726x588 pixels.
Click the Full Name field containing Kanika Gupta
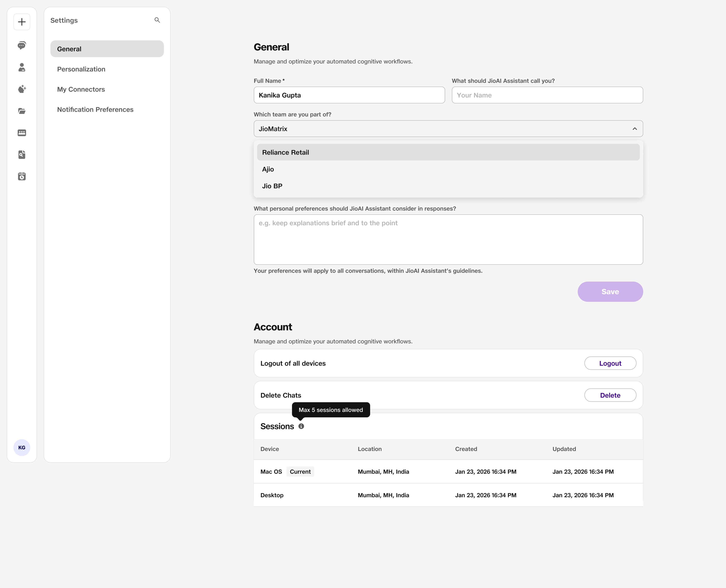[349, 95]
